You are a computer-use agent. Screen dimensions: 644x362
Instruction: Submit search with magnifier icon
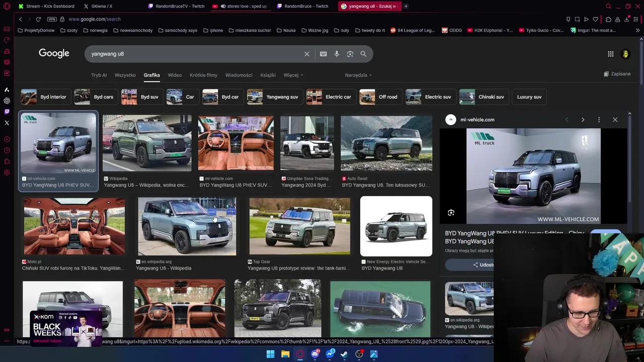363,54
